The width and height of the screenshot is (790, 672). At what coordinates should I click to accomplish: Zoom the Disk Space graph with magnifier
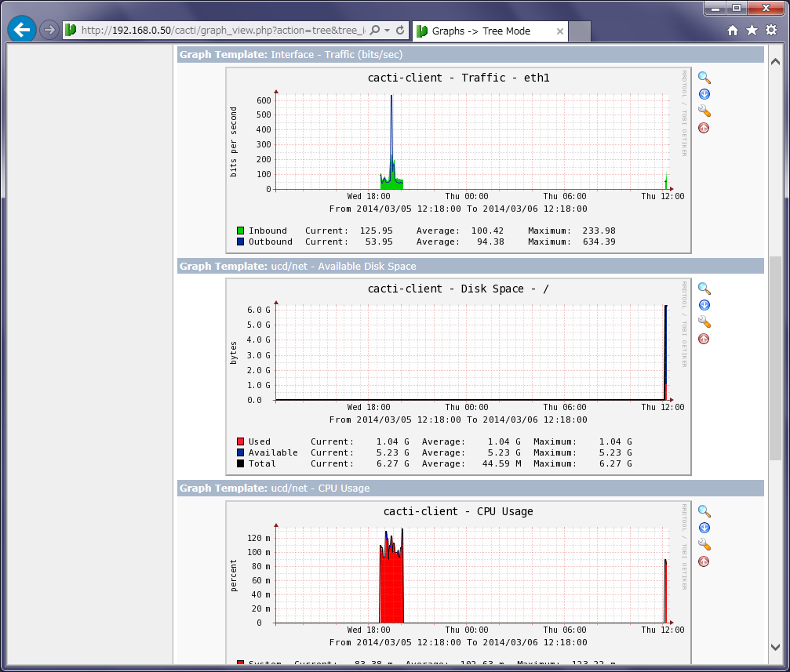(x=704, y=289)
